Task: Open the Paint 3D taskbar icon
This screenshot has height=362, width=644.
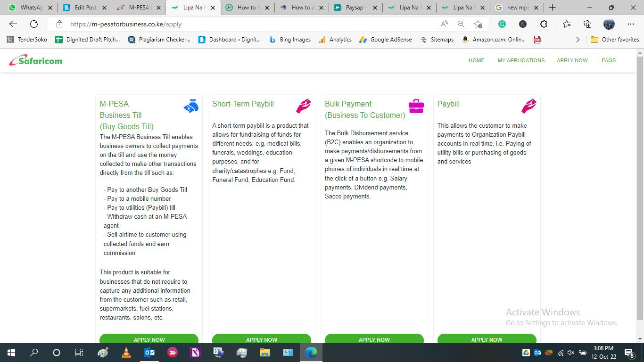Action: click(x=103, y=353)
